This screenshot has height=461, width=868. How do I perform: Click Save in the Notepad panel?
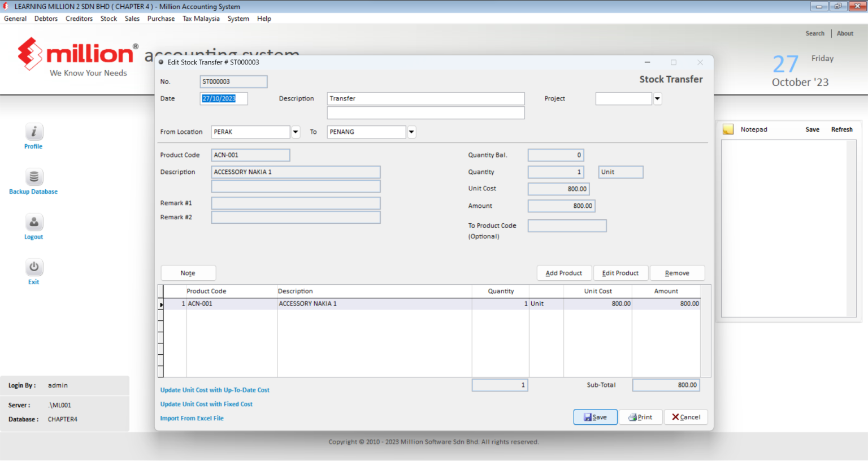click(812, 129)
